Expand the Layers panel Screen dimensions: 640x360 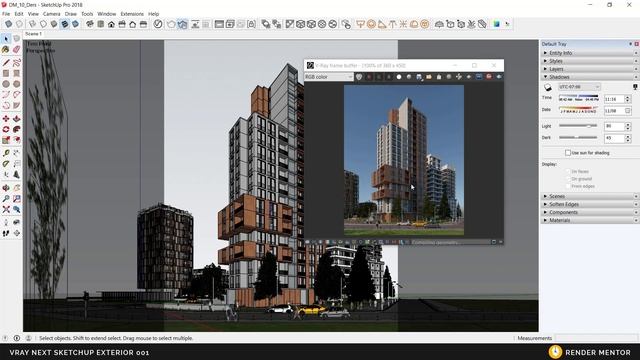[589, 69]
